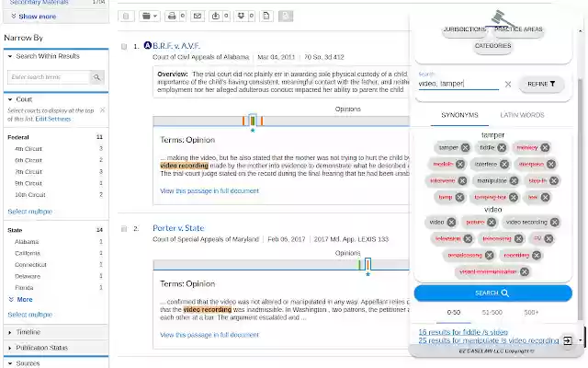Image resolution: width=588 pixels, height=368 pixels.
Task: Collapse the Sources filter section
Action: pyautogui.click(x=10, y=363)
